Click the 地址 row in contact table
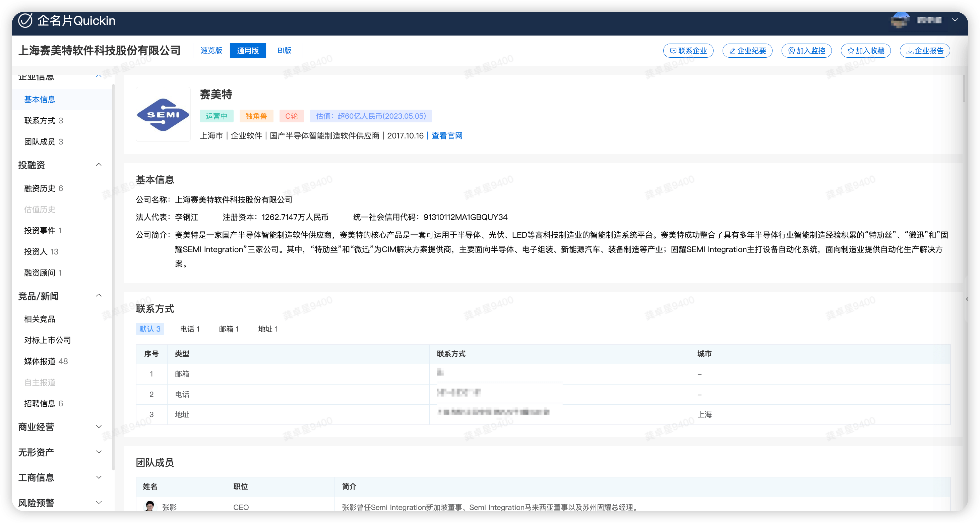 (543, 414)
